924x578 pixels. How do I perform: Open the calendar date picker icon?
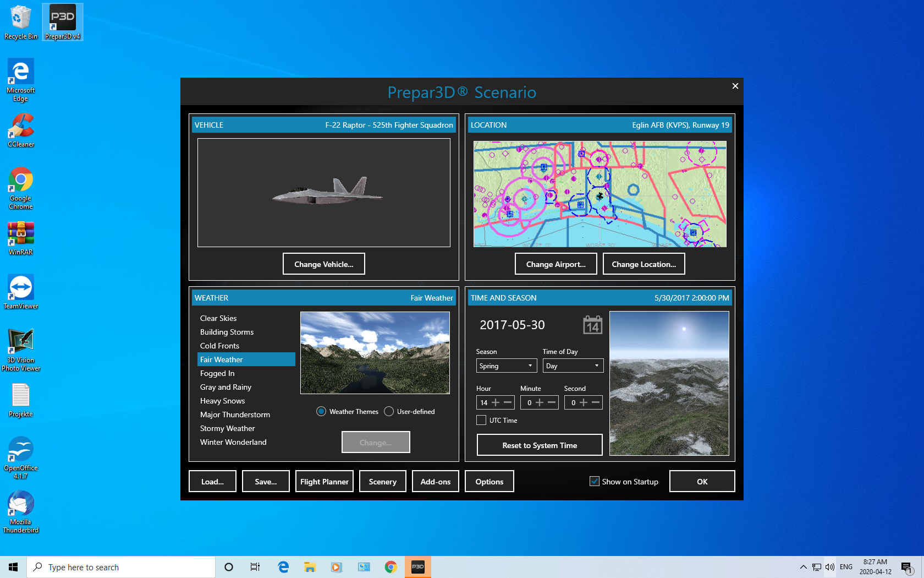[592, 325]
